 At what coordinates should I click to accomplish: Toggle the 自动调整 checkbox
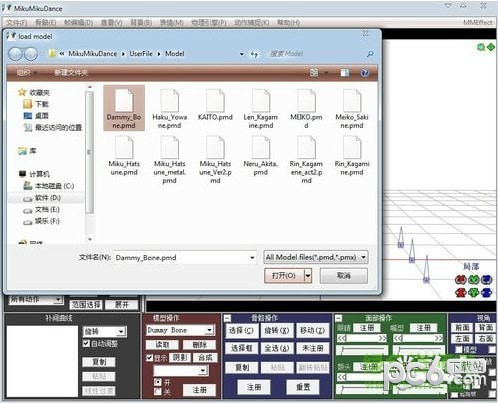coord(86,343)
